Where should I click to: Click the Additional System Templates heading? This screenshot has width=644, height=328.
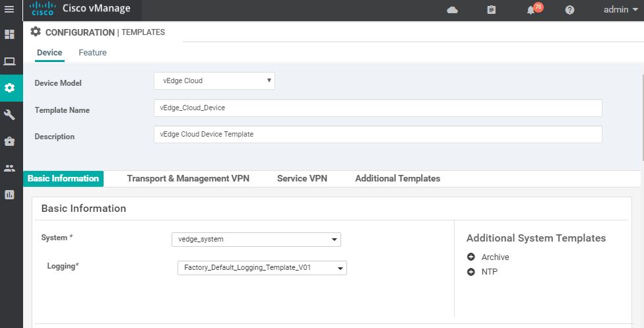pyautogui.click(x=536, y=238)
